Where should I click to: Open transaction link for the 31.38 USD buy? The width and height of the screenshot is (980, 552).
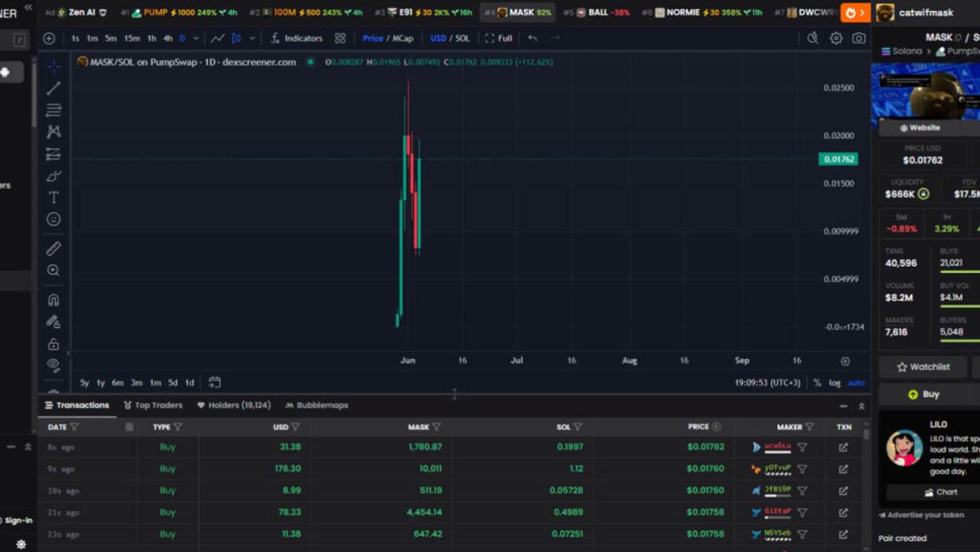pos(843,447)
